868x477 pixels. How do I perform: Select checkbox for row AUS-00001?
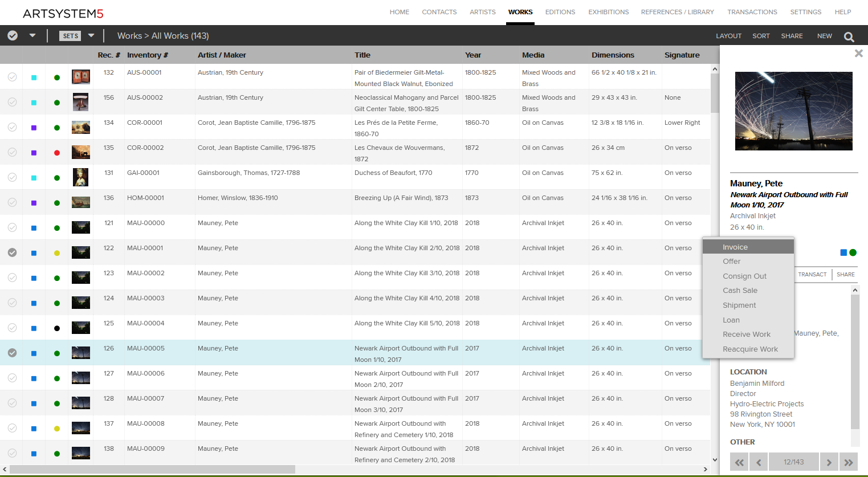tap(12, 77)
